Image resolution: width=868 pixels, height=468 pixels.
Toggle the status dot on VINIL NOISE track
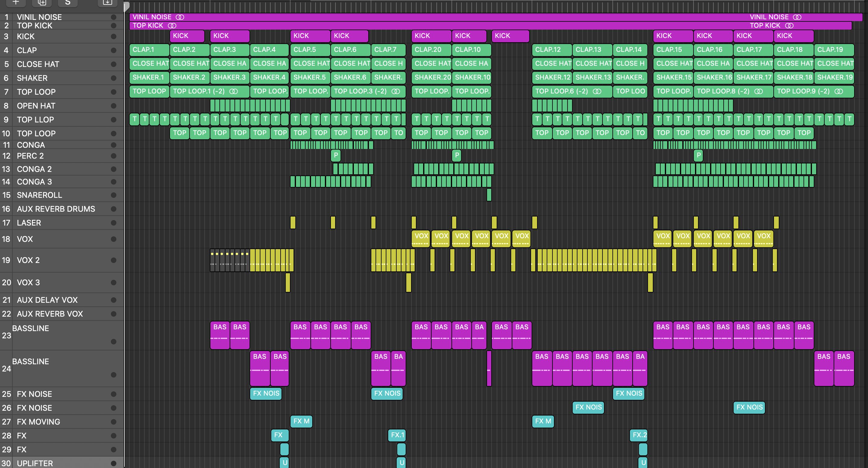pyautogui.click(x=114, y=17)
